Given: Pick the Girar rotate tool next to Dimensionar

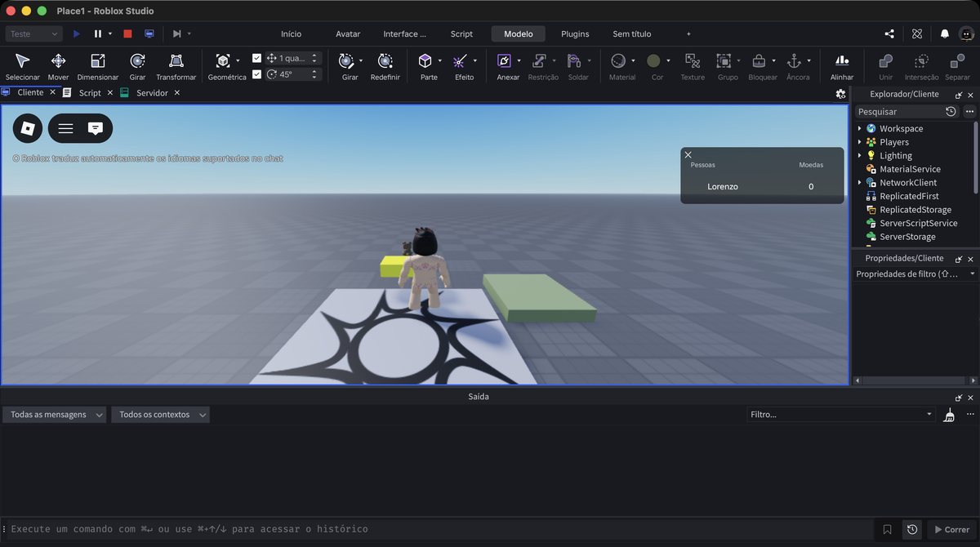Looking at the screenshot, I should 137,61.
